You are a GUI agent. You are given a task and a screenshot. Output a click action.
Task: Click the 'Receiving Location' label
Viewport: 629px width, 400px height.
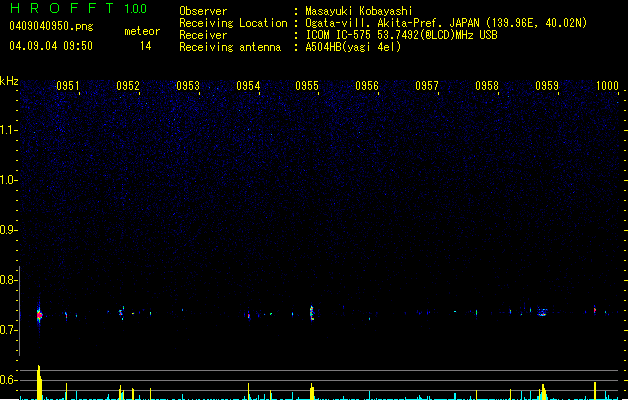[x=233, y=23]
